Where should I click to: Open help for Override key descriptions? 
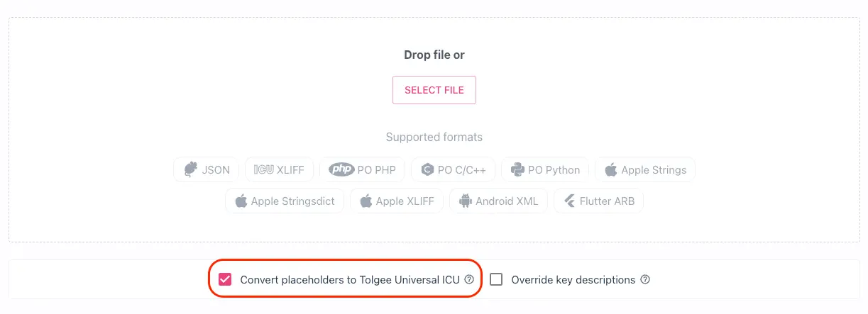(x=645, y=279)
